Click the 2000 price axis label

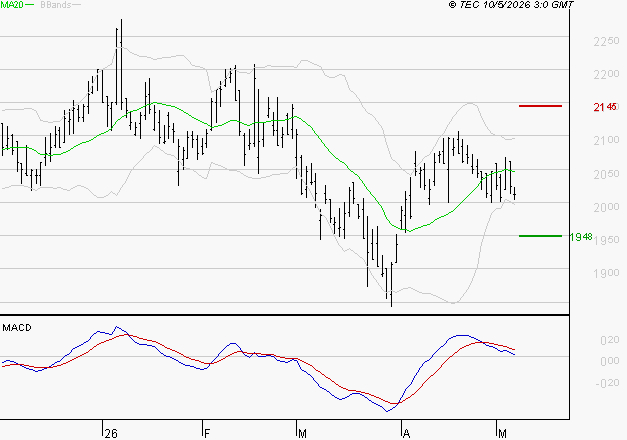coord(606,207)
